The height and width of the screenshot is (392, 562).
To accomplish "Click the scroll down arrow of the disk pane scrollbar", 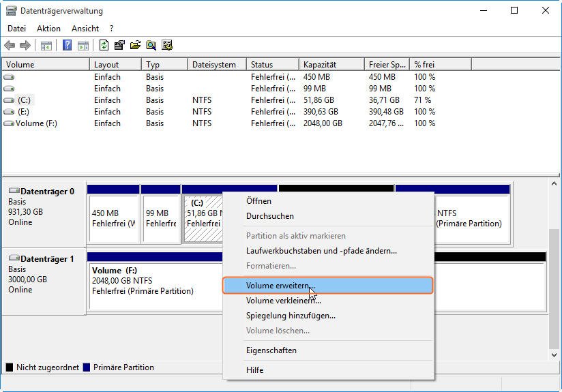I will click(554, 355).
